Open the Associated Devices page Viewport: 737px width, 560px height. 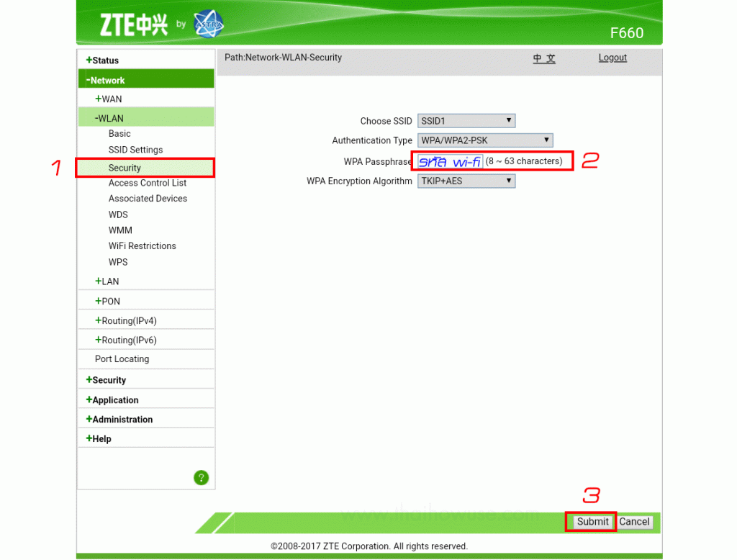pyautogui.click(x=148, y=199)
